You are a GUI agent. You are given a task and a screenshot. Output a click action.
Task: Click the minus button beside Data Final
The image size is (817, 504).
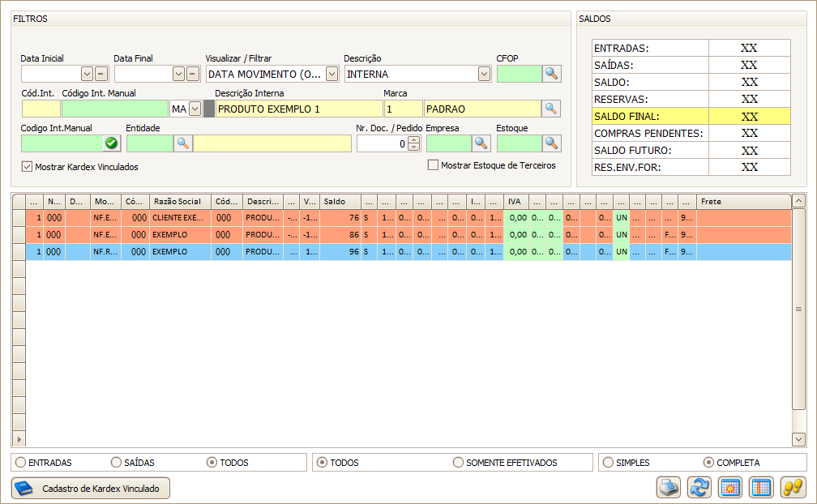click(x=192, y=75)
